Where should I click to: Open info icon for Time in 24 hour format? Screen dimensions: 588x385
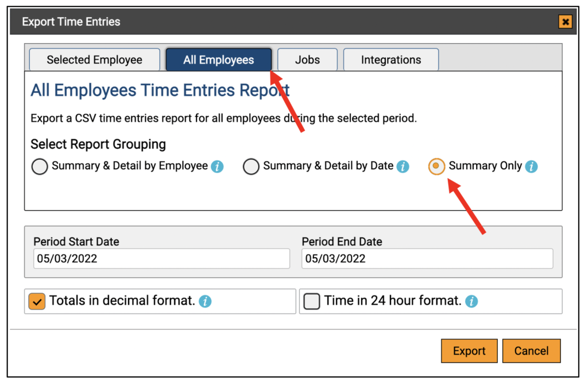471,301
